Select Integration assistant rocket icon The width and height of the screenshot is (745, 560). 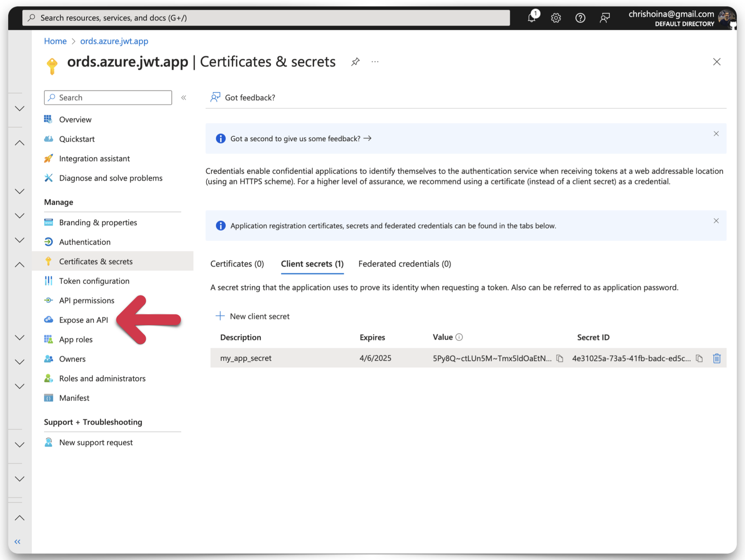tap(49, 158)
